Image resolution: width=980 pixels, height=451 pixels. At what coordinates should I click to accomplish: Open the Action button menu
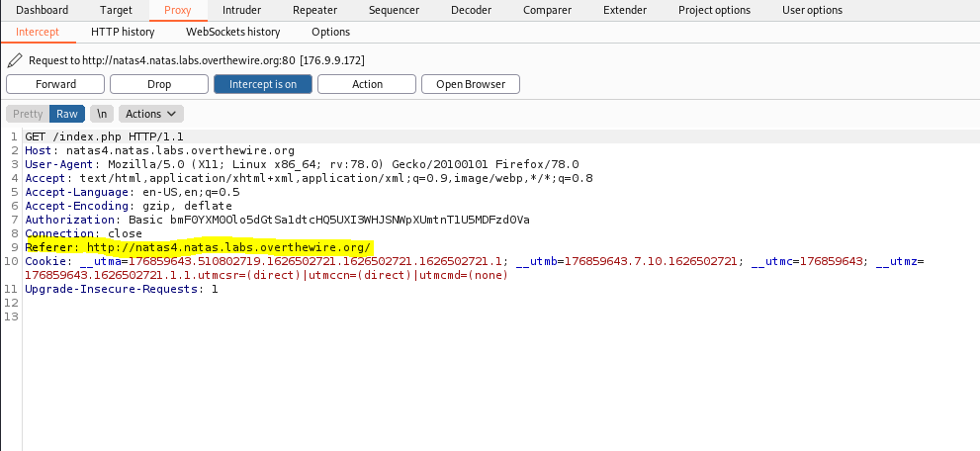[x=367, y=84]
